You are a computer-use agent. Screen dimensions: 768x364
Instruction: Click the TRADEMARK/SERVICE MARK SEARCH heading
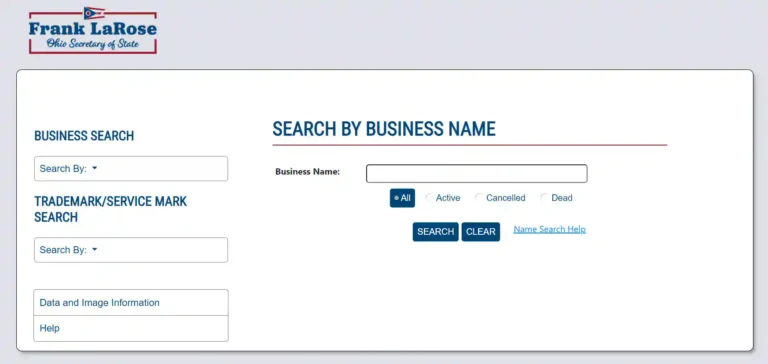click(111, 209)
